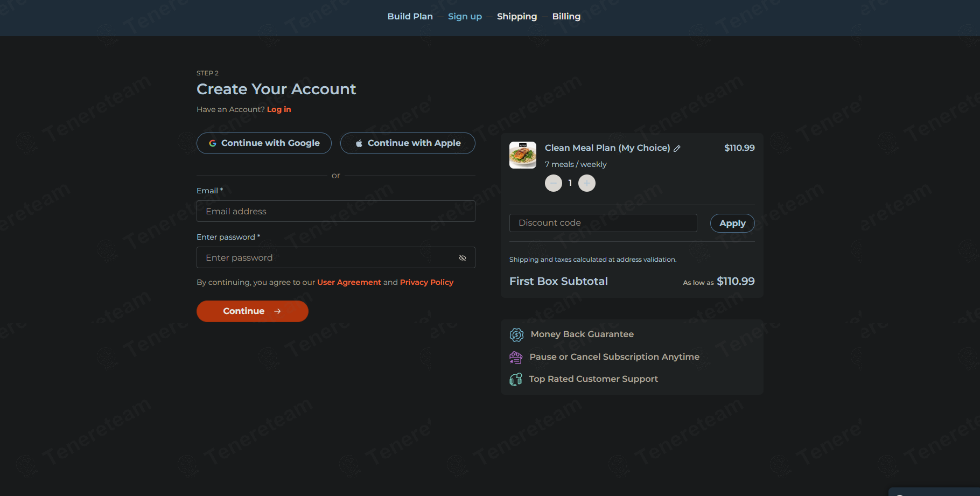Click the pencil edit icon beside meal plan
The image size is (980, 496).
click(x=677, y=149)
